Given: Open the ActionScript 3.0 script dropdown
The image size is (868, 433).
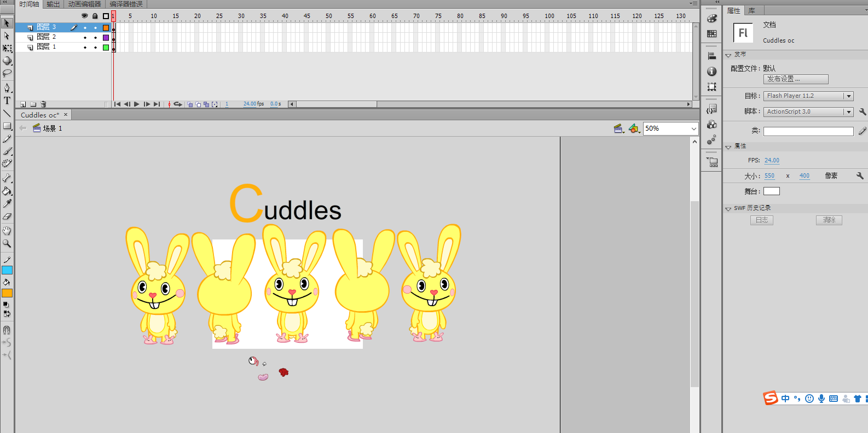Looking at the screenshot, I should (808, 112).
